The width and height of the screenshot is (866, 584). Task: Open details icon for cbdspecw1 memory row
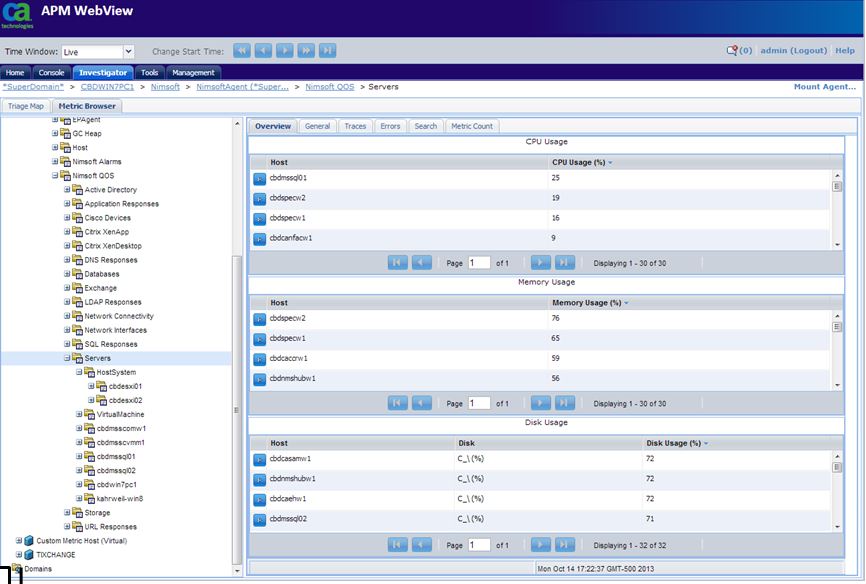tap(260, 339)
